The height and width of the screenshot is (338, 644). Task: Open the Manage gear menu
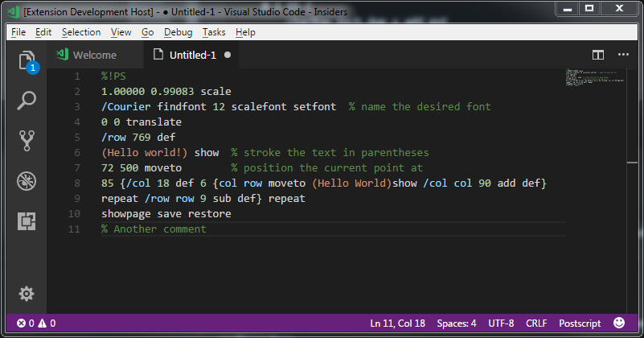click(x=27, y=294)
